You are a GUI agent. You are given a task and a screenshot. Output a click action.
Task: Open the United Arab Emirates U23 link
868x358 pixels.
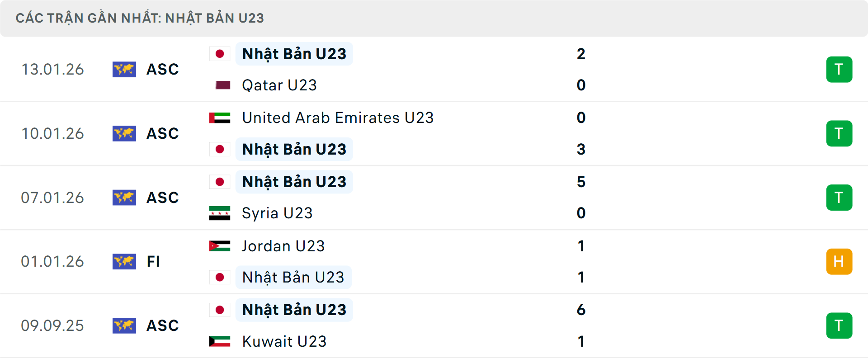pyautogui.click(x=338, y=118)
